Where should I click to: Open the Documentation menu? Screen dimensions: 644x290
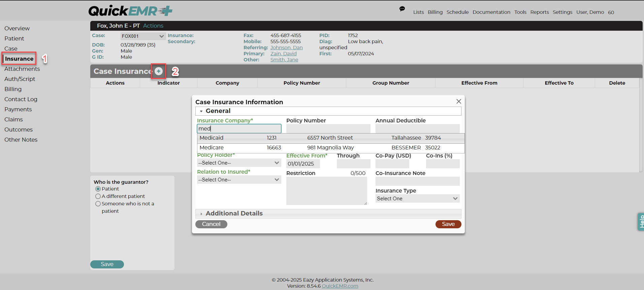(491, 12)
